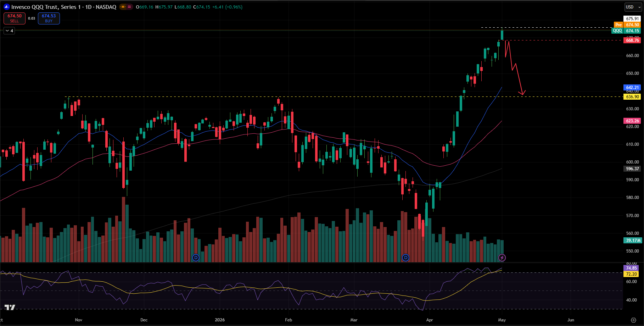Click the Jun label on the time axis

(571, 320)
